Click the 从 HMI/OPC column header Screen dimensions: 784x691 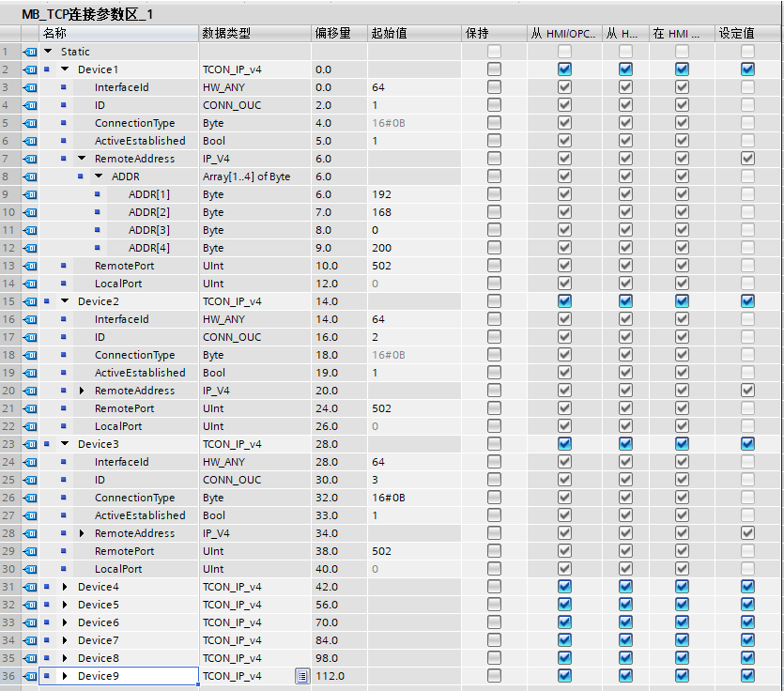click(x=564, y=34)
